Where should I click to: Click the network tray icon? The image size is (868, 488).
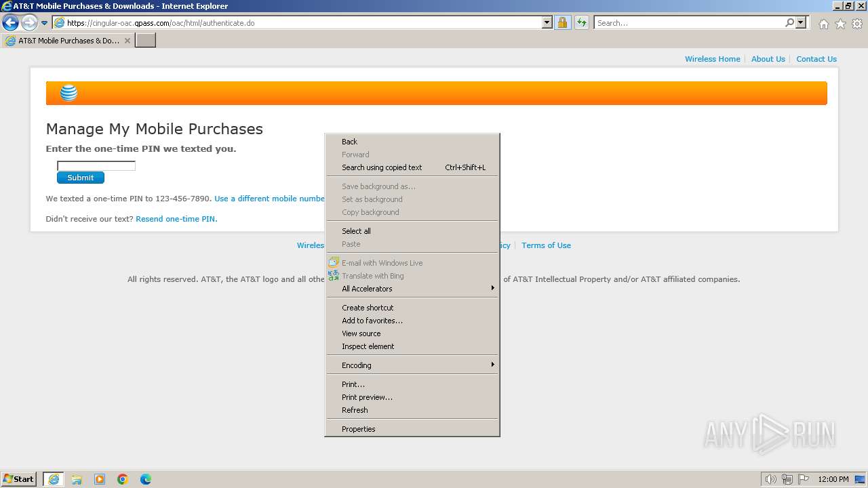pyautogui.click(x=787, y=479)
